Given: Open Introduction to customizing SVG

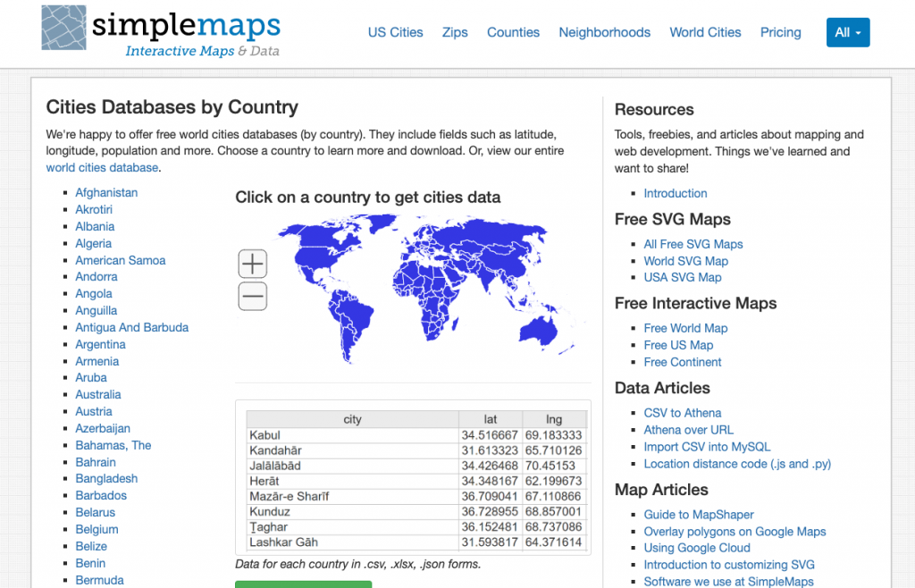Looking at the screenshot, I should tap(729, 564).
